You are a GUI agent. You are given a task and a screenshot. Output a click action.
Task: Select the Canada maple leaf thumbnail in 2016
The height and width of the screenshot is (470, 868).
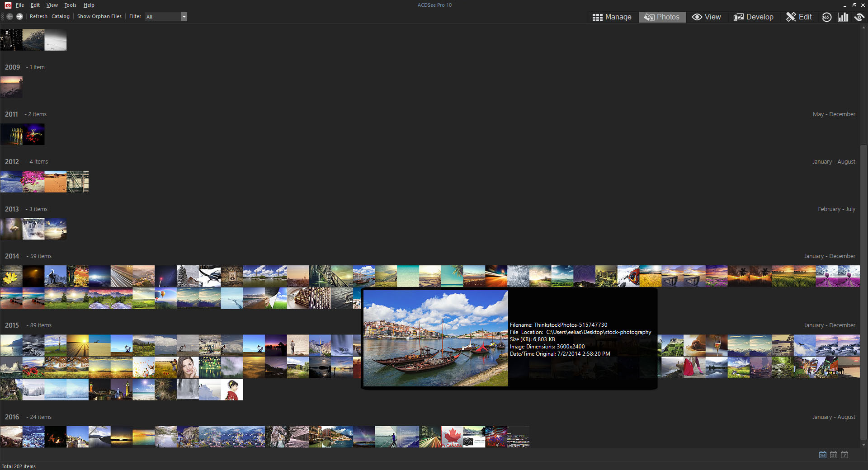tap(452, 437)
